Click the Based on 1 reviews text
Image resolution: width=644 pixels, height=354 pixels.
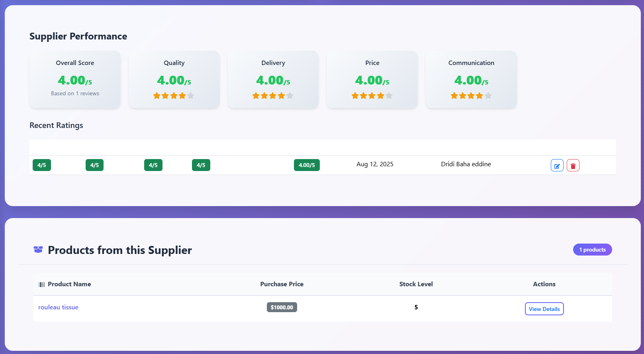point(75,93)
